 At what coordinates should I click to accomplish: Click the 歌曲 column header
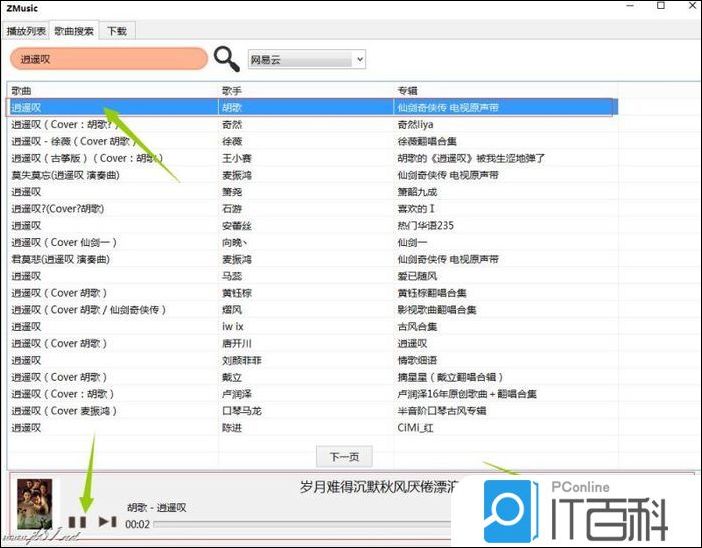click(21, 90)
